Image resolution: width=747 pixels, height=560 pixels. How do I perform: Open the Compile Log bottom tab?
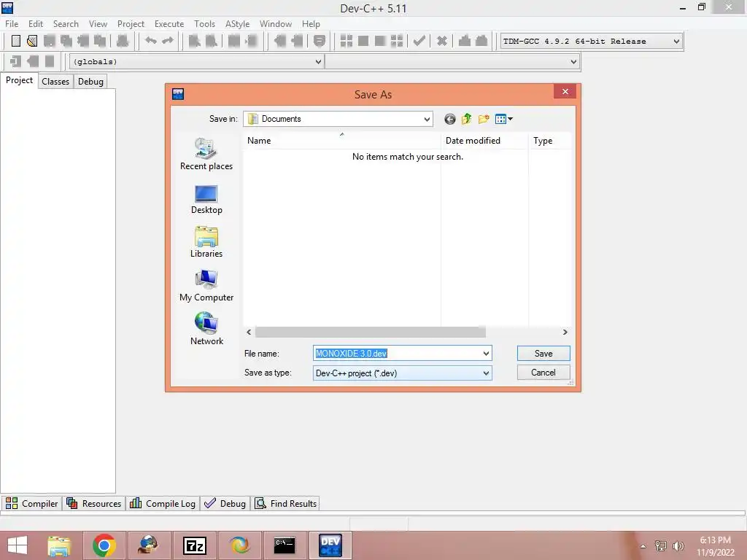pyautogui.click(x=163, y=503)
